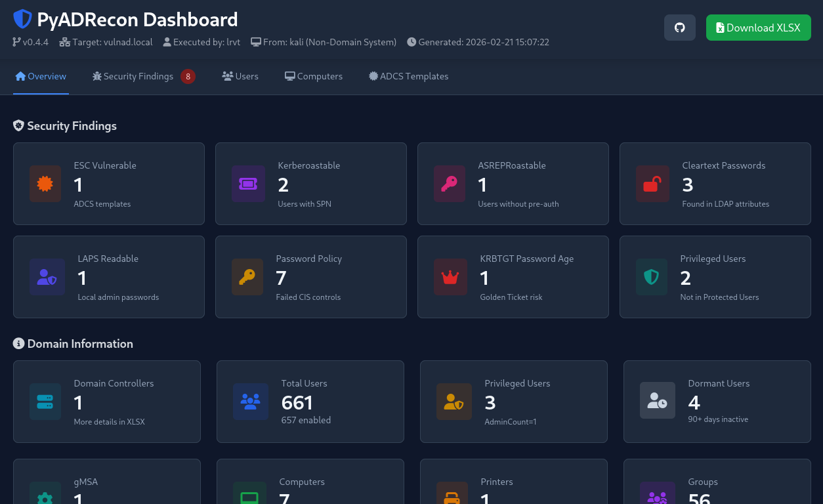This screenshot has width=823, height=504.
Task: Click the Domain Controllers server icon
Action: coord(45,402)
